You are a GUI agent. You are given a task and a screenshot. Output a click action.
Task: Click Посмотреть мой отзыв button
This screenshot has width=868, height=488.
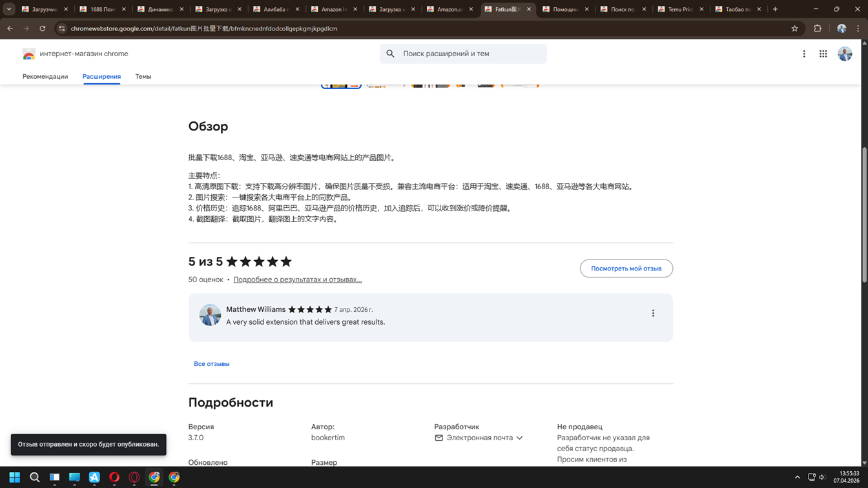coord(626,269)
